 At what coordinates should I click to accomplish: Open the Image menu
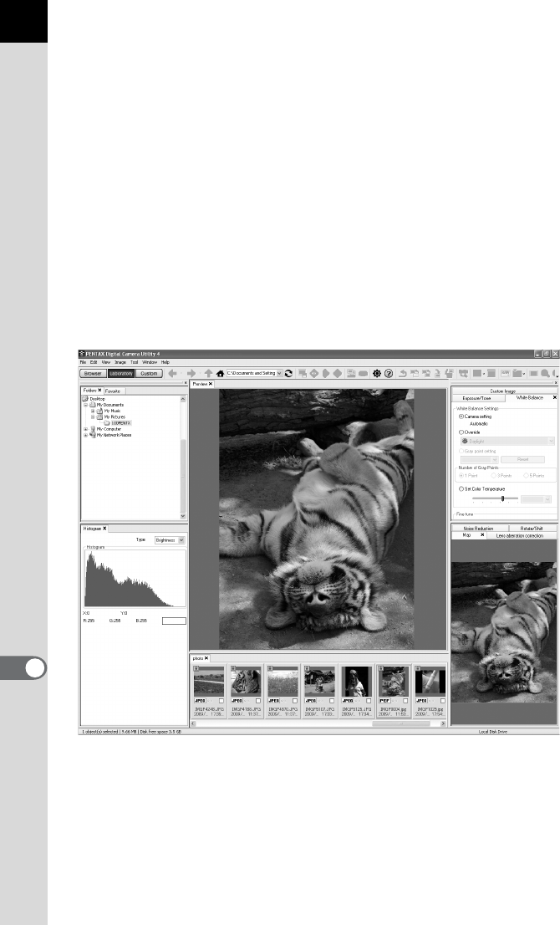point(120,362)
